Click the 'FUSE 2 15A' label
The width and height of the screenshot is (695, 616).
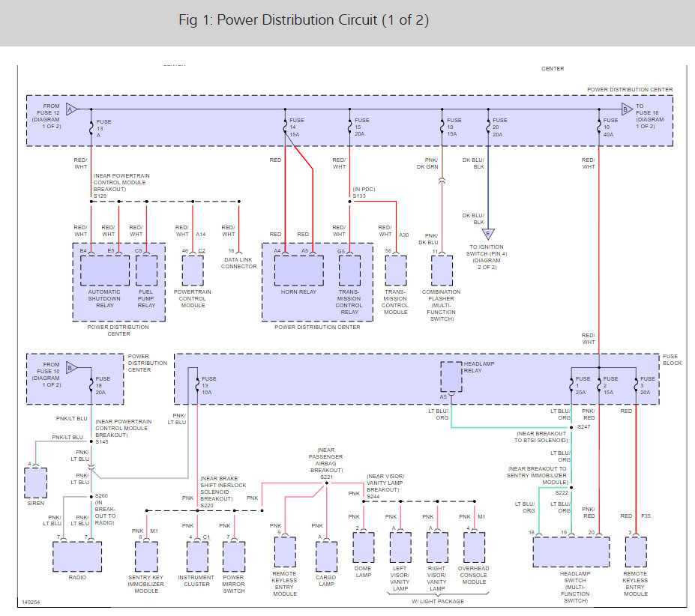[x=610, y=385]
